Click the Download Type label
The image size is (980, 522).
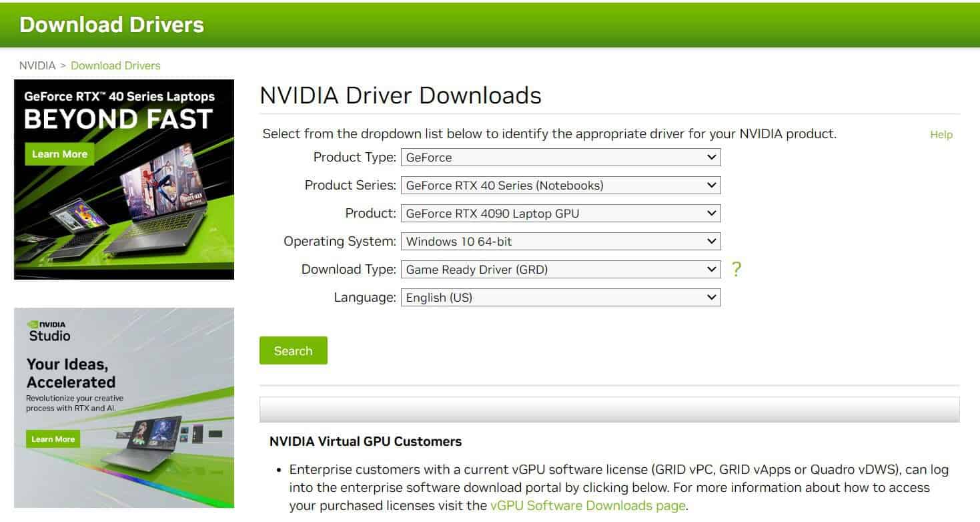point(348,270)
